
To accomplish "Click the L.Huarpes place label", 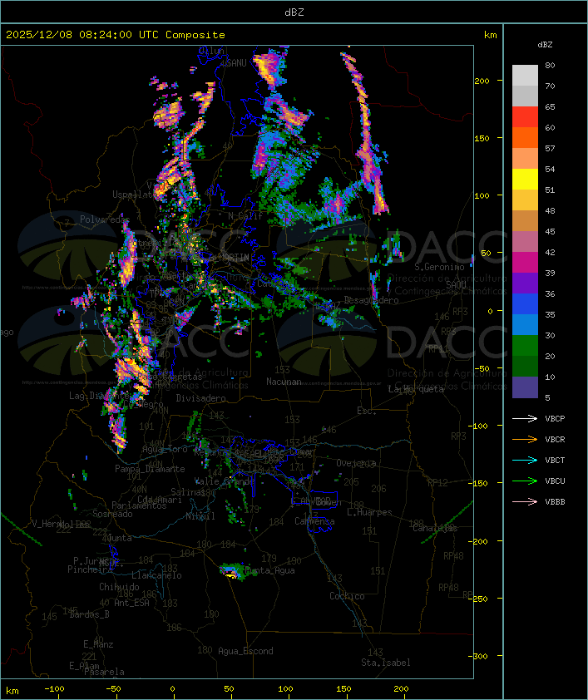I will 369,512.
